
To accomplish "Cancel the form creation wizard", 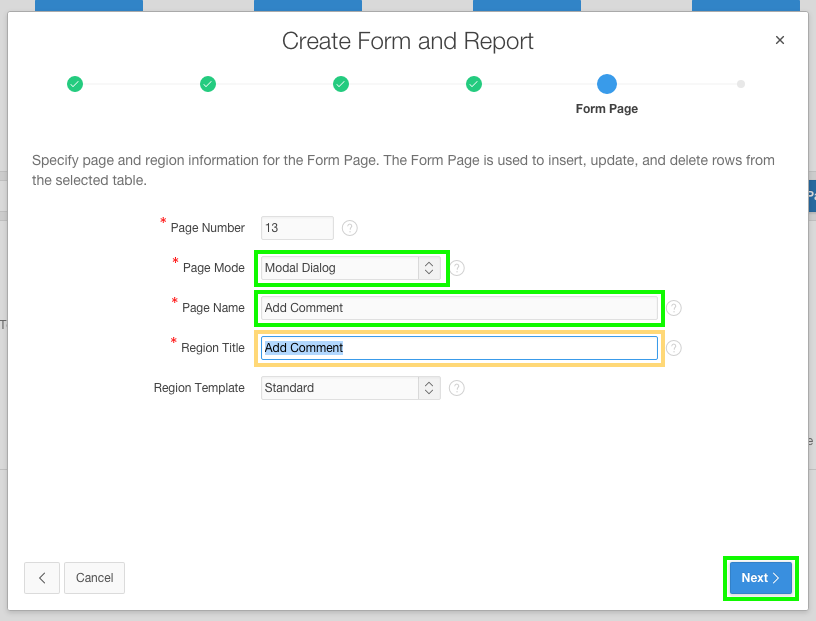I will [x=94, y=578].
